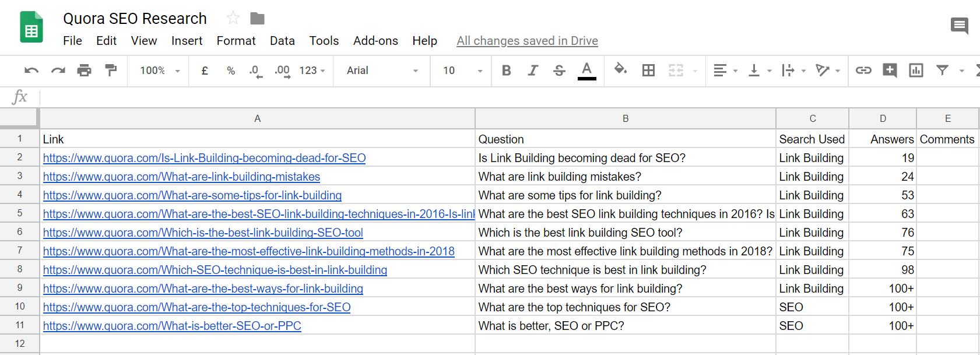The width and height of the screenshot is (980, 355).
Task: Insert a chart using toolbar icon
Action: [916, 71]
